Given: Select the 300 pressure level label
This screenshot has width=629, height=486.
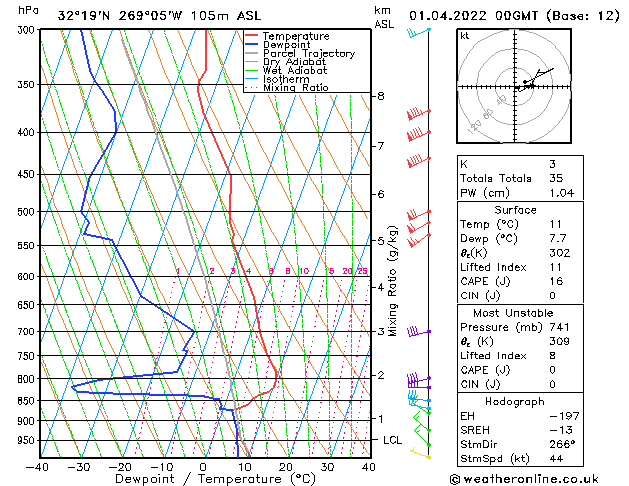Looking at the screenshot, I should [28, 30].
